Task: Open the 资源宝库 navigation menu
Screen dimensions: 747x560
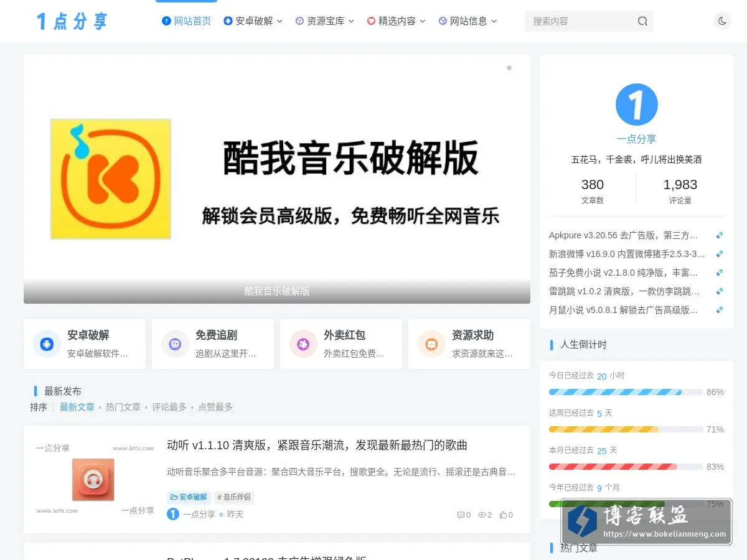Action: (325, 21)
